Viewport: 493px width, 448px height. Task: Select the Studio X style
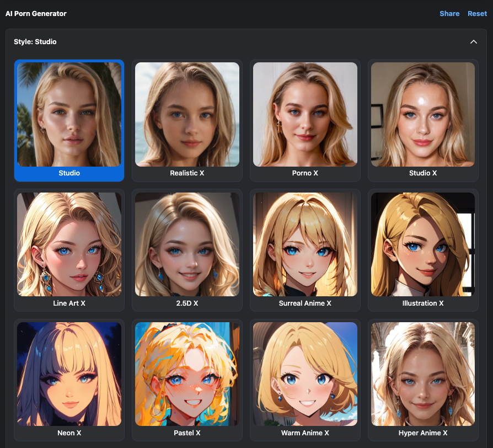pos(423,120)
